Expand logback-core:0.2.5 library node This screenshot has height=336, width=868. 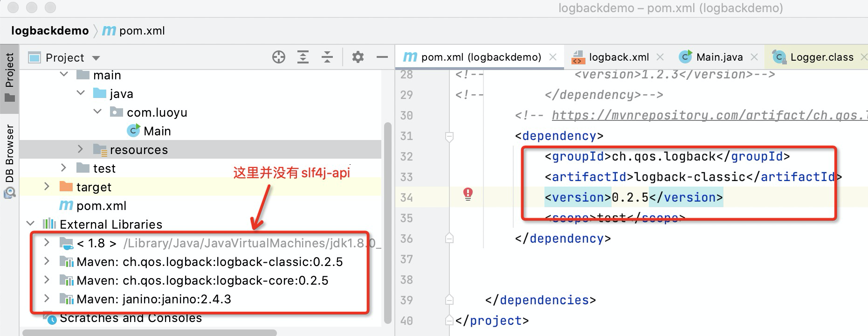47,280
